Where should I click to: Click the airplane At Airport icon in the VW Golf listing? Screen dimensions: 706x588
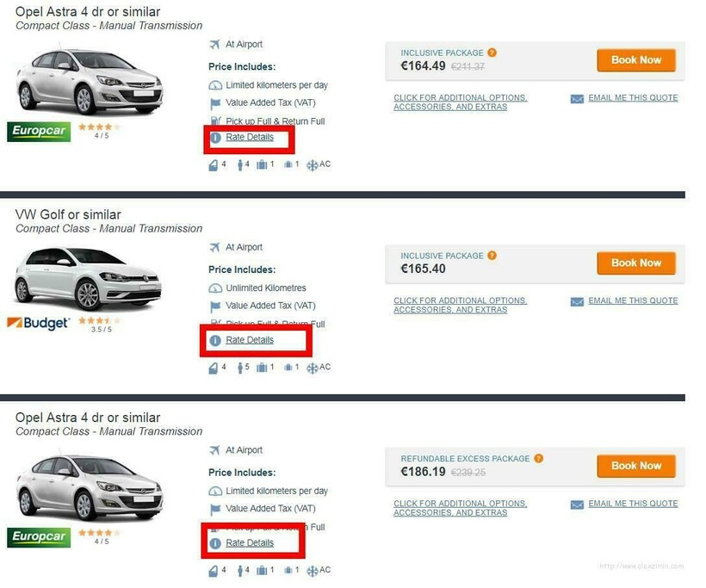click(x=215, y=247)
